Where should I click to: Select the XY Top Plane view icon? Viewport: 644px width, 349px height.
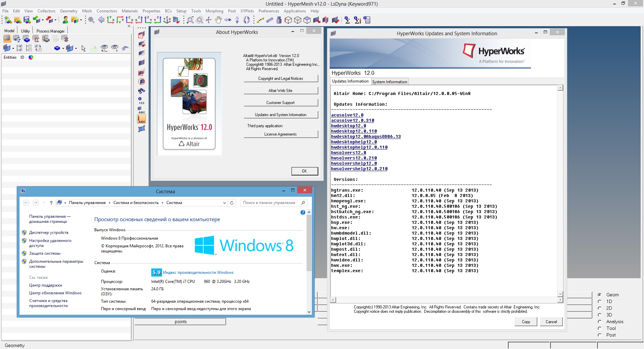pos(110,20)
